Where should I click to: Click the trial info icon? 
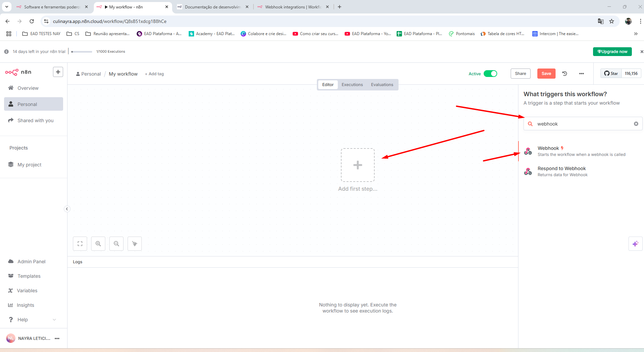click(x=6, y=52)
